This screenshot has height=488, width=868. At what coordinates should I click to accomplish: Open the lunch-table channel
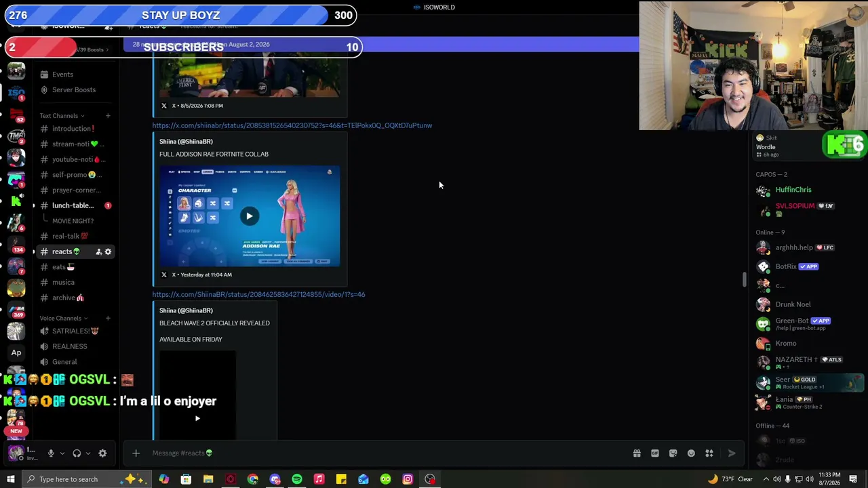pyautogui.click(x=75, y=206)
